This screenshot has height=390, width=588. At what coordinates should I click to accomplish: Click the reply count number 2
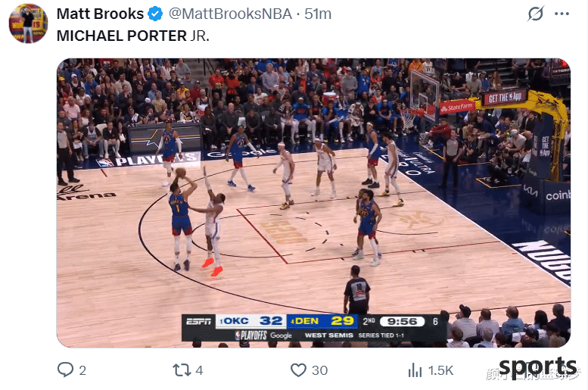82,370
